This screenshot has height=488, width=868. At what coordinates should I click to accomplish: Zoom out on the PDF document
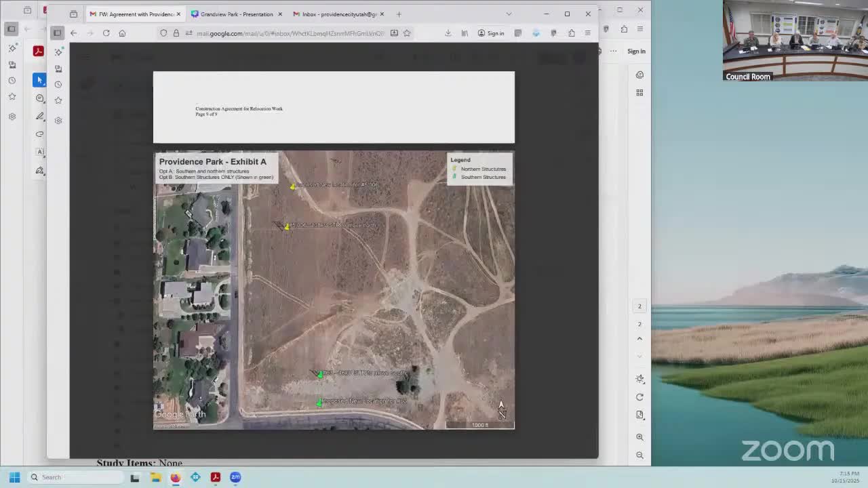639,455
